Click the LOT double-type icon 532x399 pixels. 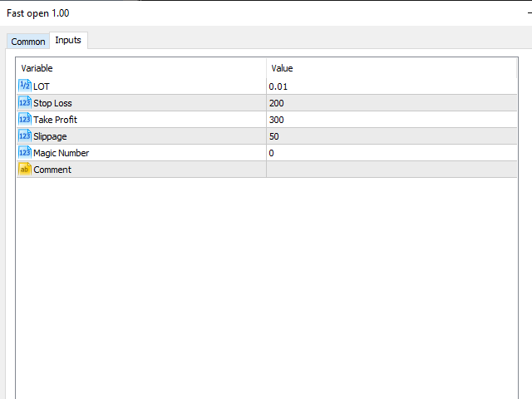pos(24,86)
